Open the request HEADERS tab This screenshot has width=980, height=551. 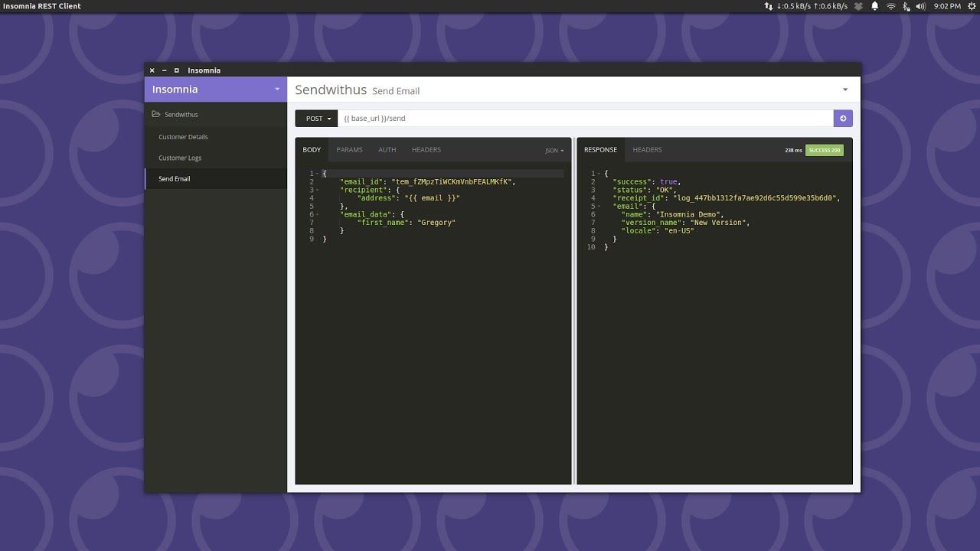pyautogui.click(x=426, y=150)
